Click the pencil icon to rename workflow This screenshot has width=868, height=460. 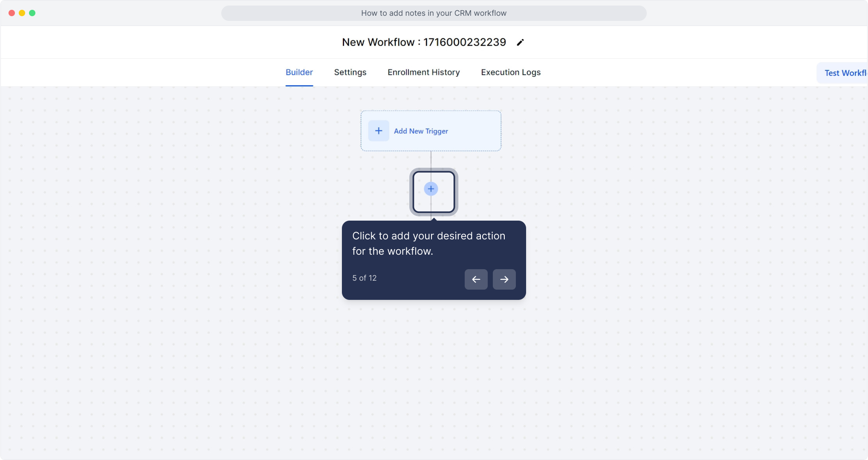coord(520,42)
